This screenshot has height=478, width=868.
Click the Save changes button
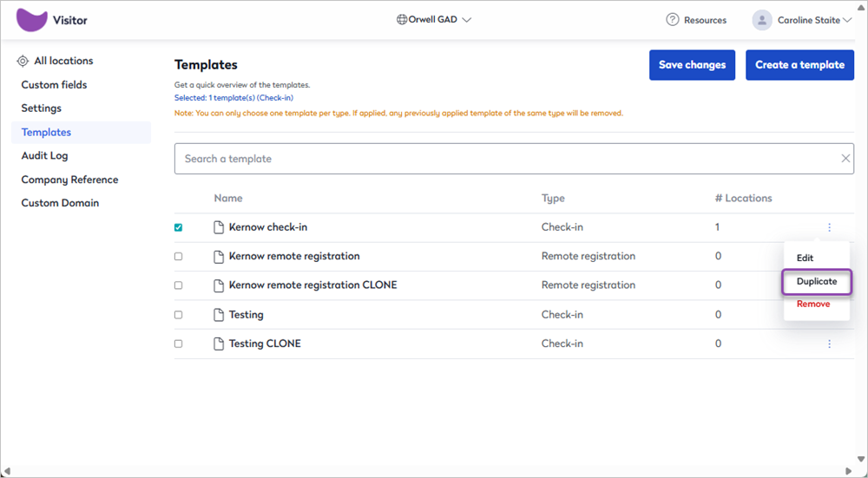click(x=692, y=65)
